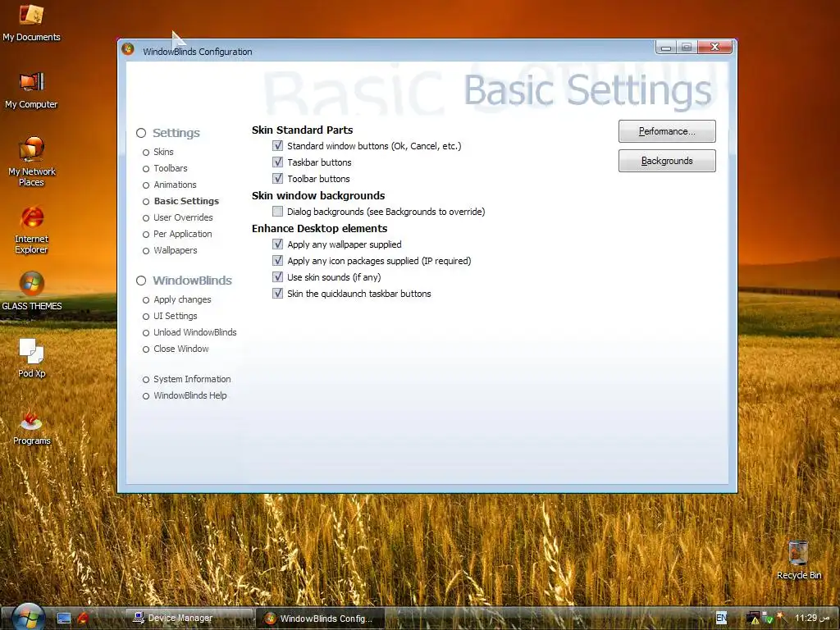Screen dimensions: 840x630
Task: Disable Use skin sounds checkbox
Action: click(277, 277)
